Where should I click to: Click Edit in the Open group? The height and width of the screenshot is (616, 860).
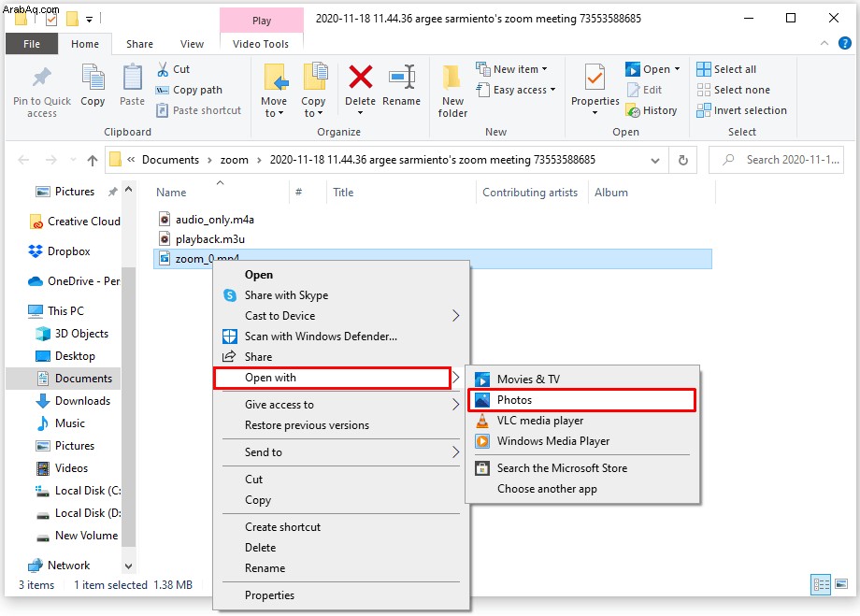tap(645, 90)
